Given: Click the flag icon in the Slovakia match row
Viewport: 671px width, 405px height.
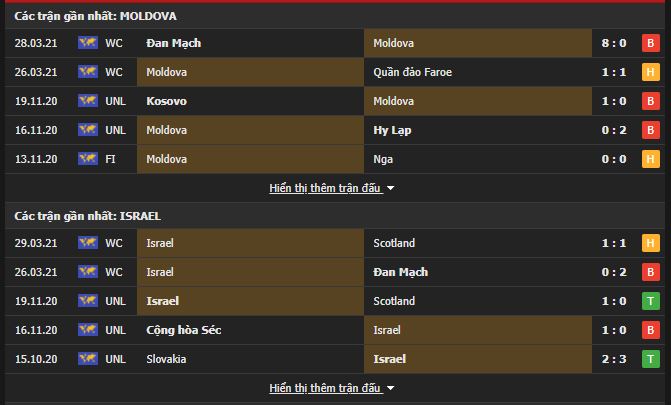Looking at the screenshot, I should (87, 358).
